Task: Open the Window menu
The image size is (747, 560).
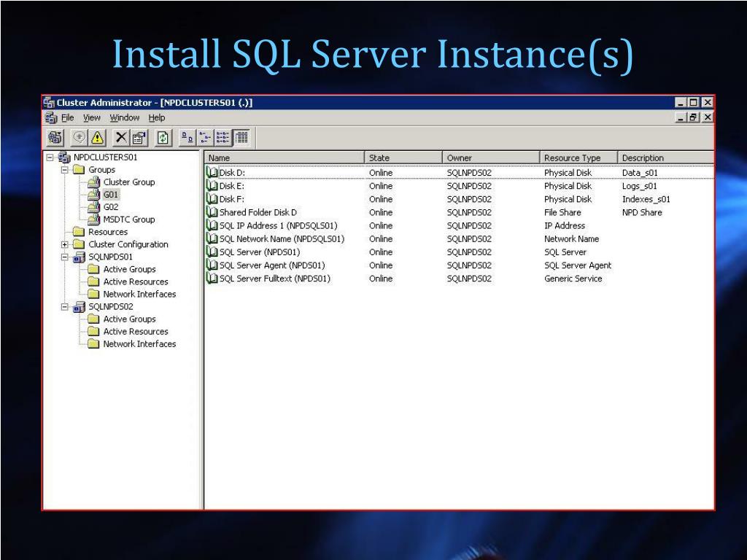Action: click(124, 117)
